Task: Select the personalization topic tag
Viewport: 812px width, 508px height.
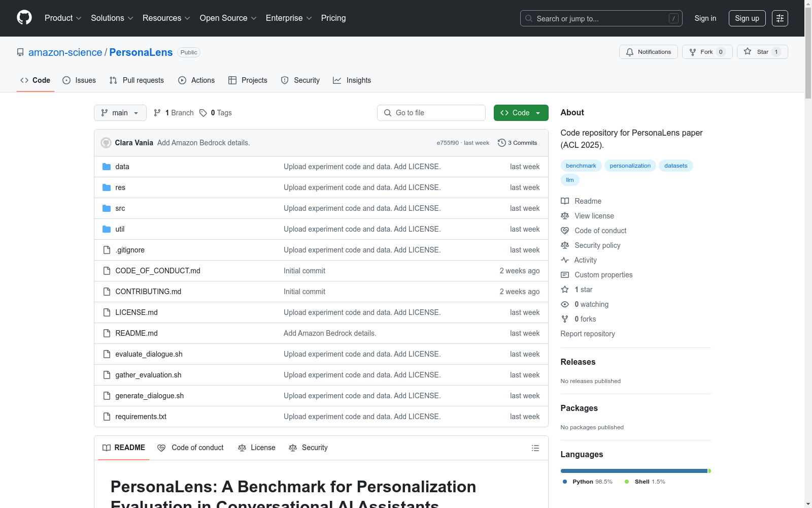Action: pos(630,166)
